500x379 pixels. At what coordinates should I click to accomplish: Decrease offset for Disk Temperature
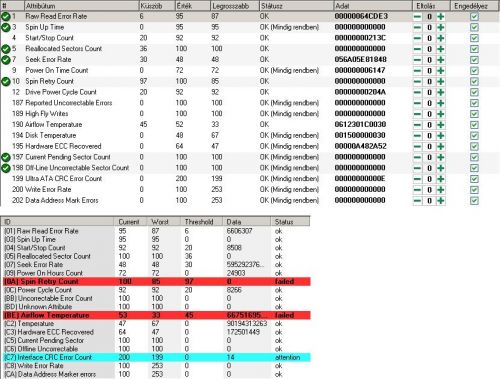click(417, 136)
